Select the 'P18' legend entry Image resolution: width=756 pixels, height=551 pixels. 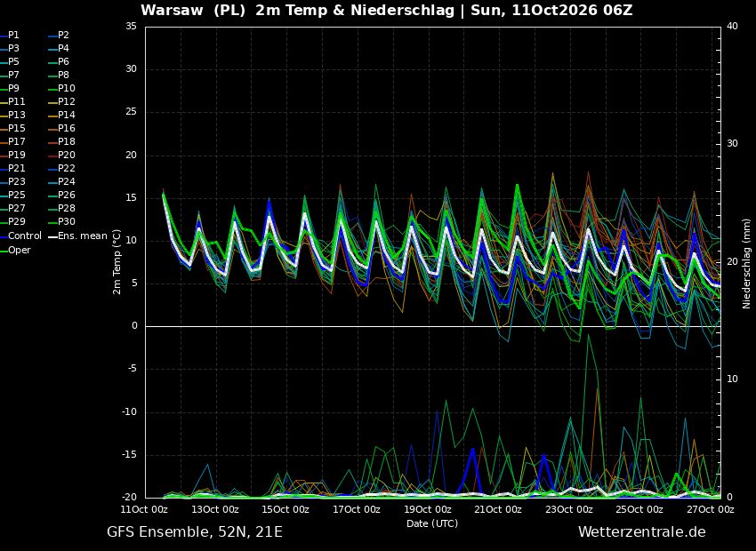(x=62, y=141)
